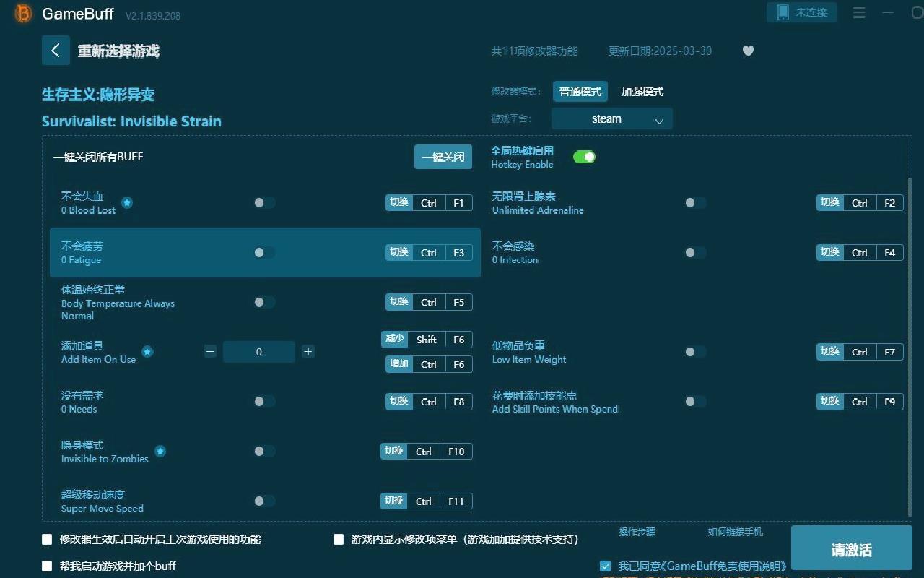Click the F4 hotkey key box
Image resolution: width=924 pixels, height=578 pixels.
click(x=889, y=253)
